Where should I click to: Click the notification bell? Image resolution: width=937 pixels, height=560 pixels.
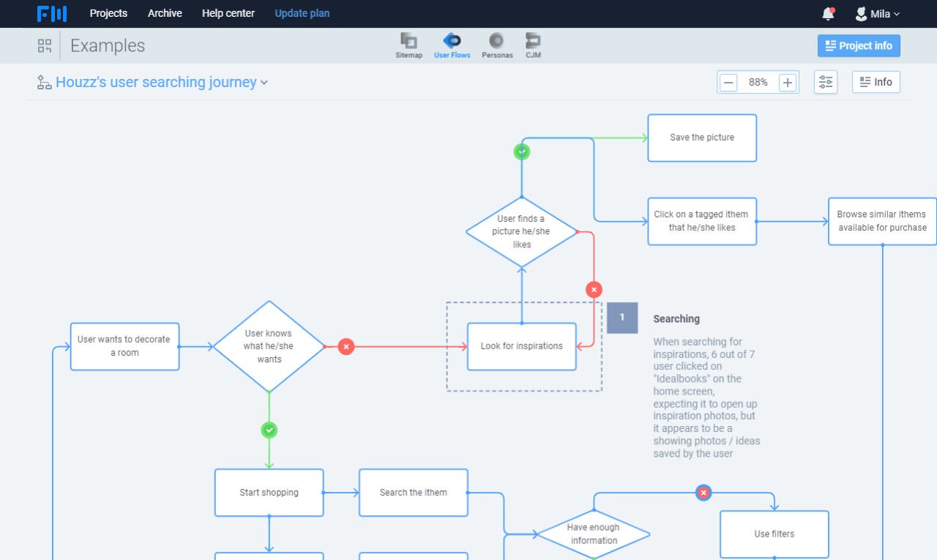pyautogui.click(x=827, y=13)
